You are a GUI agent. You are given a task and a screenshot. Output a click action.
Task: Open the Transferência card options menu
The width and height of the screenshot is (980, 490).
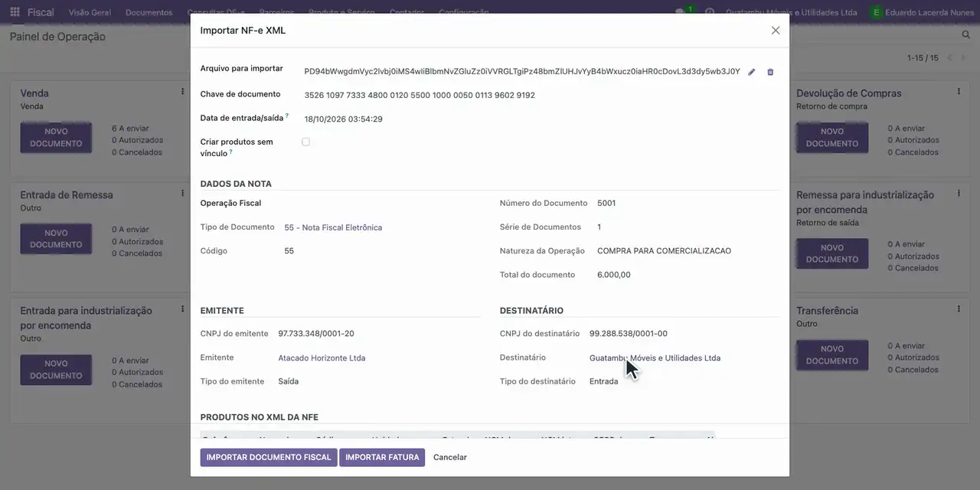click(x=959, y=309)
